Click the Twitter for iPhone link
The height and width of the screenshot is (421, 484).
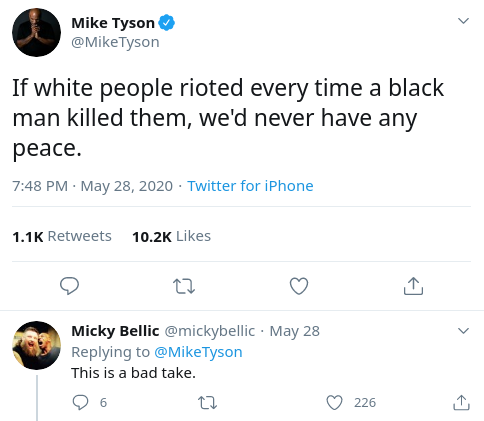click(x=250, y=186)
